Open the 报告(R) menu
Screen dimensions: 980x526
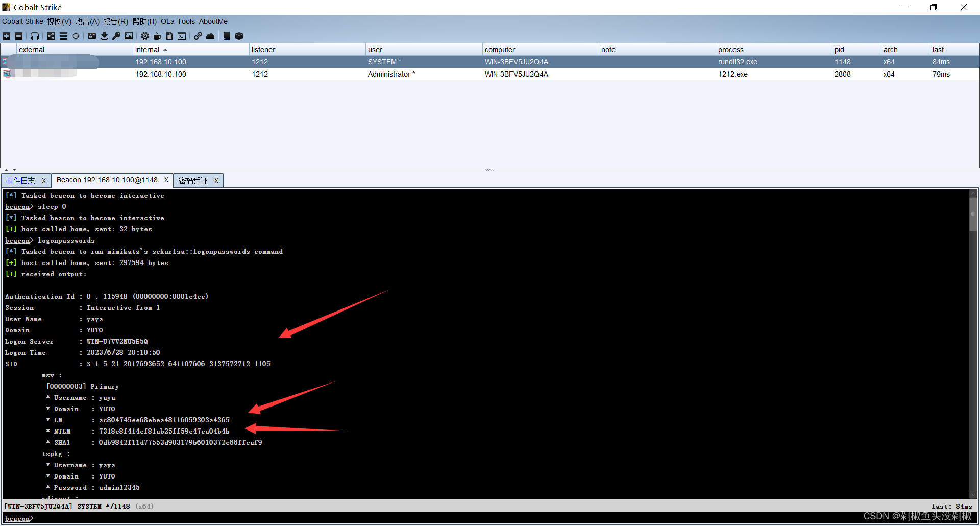[x=115, y=21]
